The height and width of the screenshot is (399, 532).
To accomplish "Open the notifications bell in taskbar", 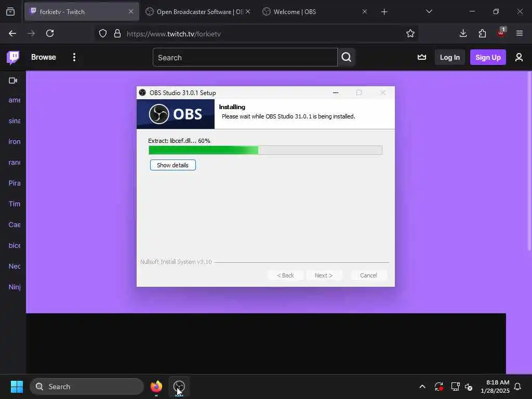I will click(x=517, y=387).
